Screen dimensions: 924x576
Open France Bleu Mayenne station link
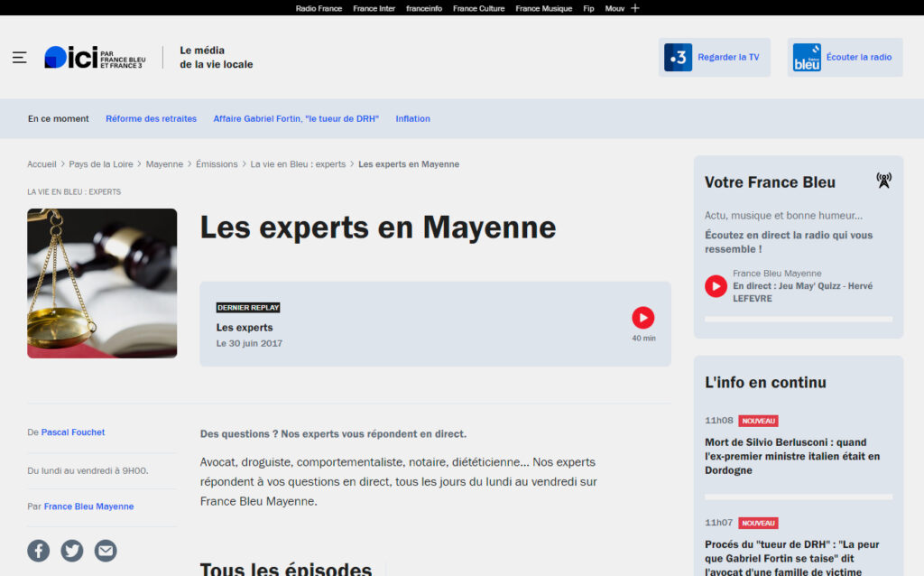(89, 506)
